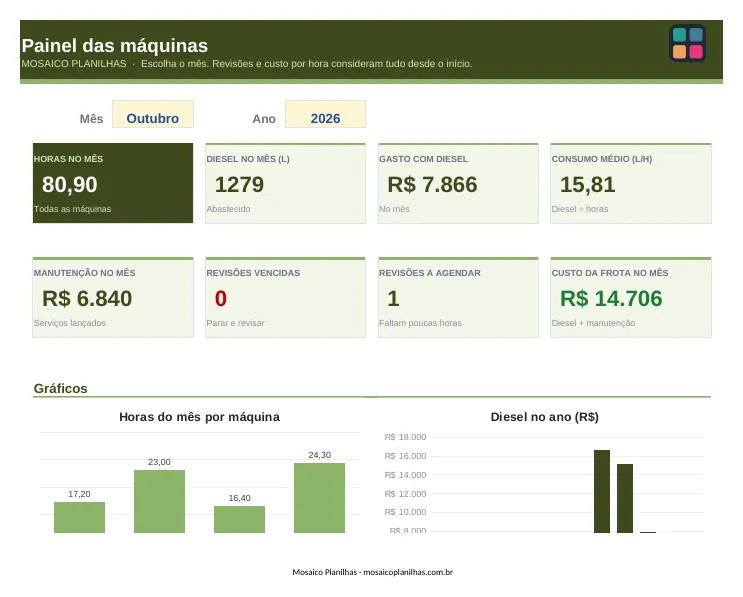Image resolution: width=743 pixels, height=597 pixels.
Task: Click the 'Parar e revisar' caption
Action: click(236, 323)
